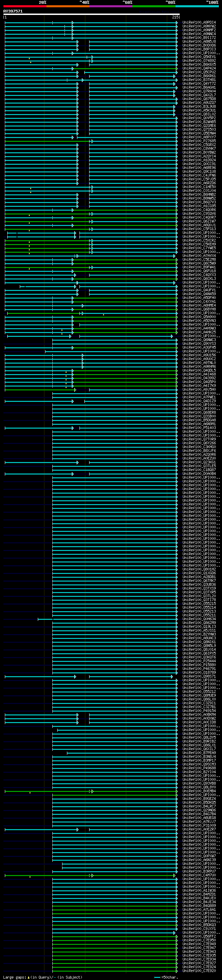Select label UniRef100_Q5KEV1
This screenshot has width=222, height=980.
click(199, 57)
